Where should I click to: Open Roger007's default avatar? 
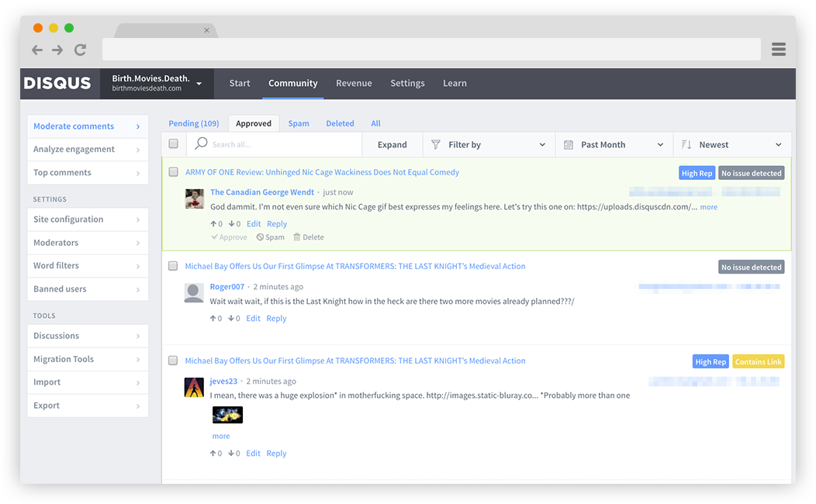194,293
